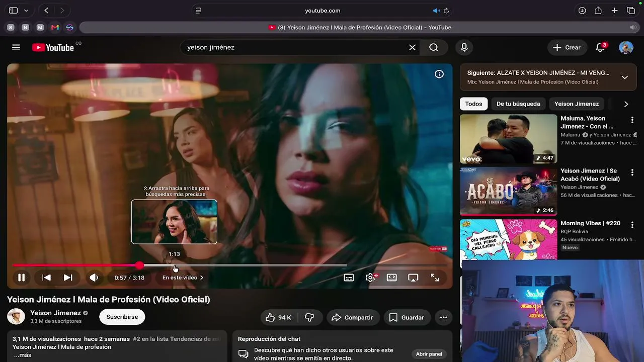Go to YouTube home via logo
Viewport: 644px width, 362px height.
(53, 47)
